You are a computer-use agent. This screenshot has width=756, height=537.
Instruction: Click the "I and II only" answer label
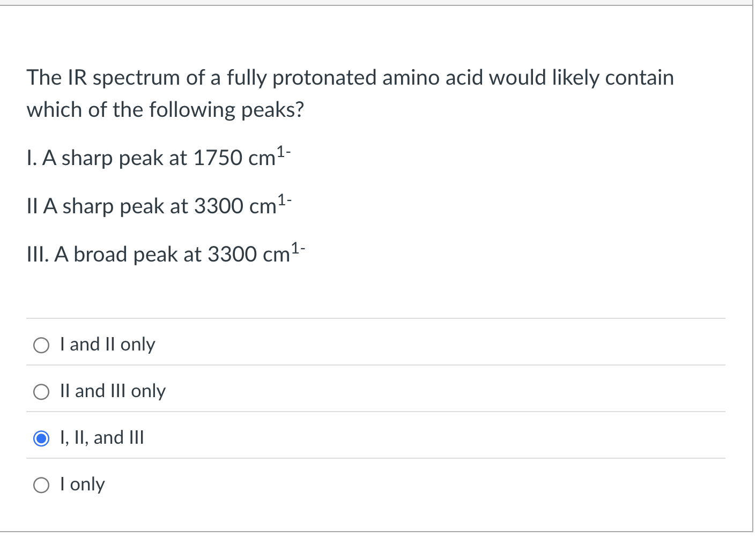[x=107, y=345]
